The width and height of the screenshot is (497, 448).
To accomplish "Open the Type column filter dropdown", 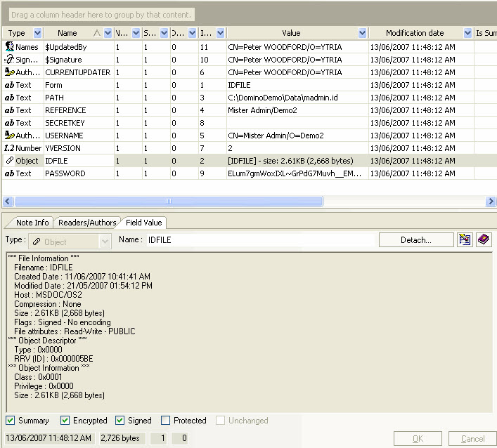I will pyautogui.click(x=37, y=33).
